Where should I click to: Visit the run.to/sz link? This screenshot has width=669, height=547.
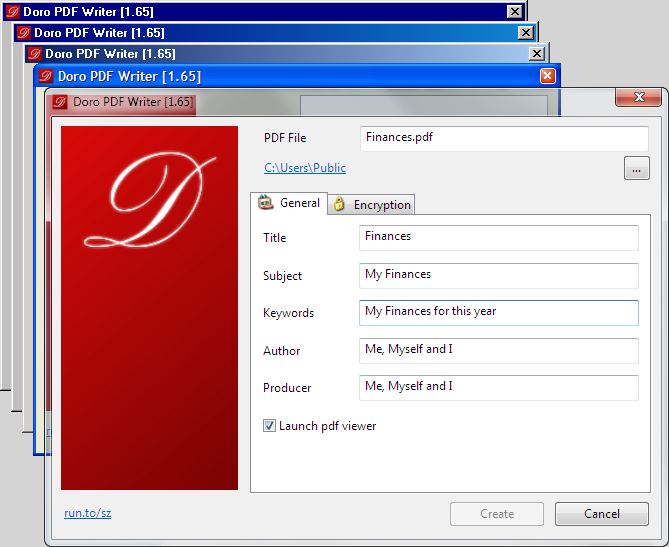click(x=87, y=513)
